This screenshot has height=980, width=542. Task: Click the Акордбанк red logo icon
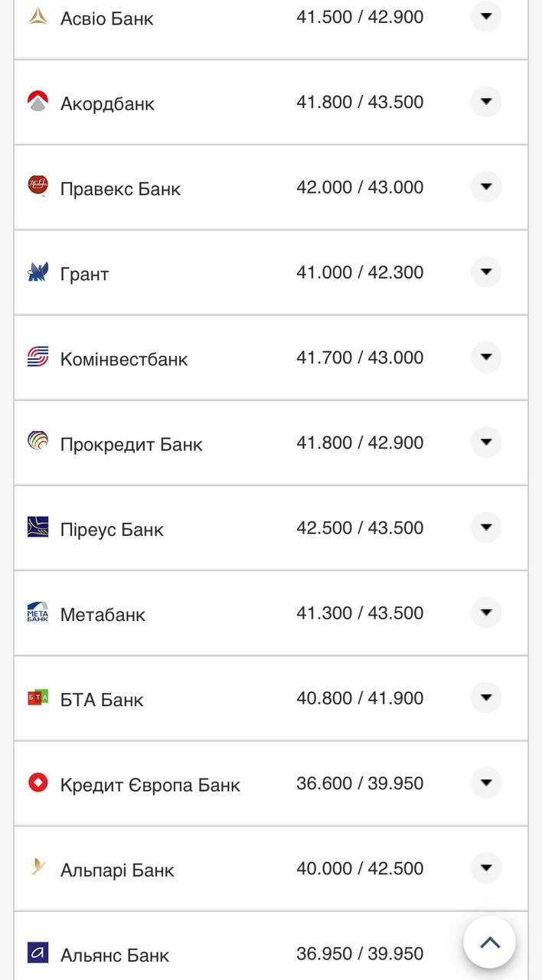38,102
